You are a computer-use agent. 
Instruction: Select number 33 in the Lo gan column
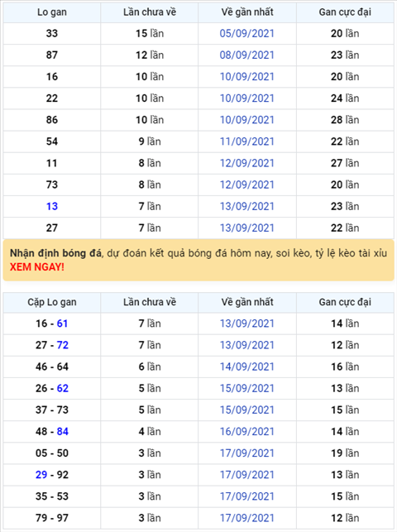coord(52,33)
